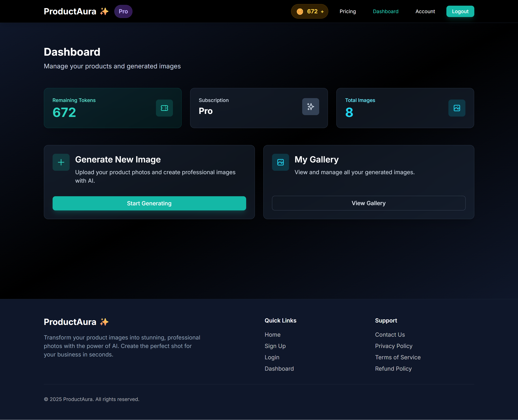Click the ticket icon in Remaining Tokens card
Screen dimensions: 518x420
click(x=164, y=108)
